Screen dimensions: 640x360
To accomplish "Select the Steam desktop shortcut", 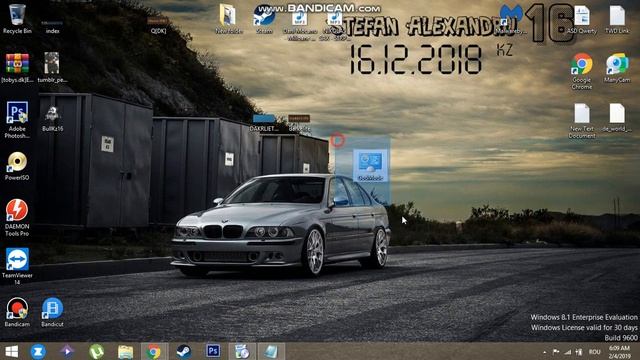I will pos(264,19).
